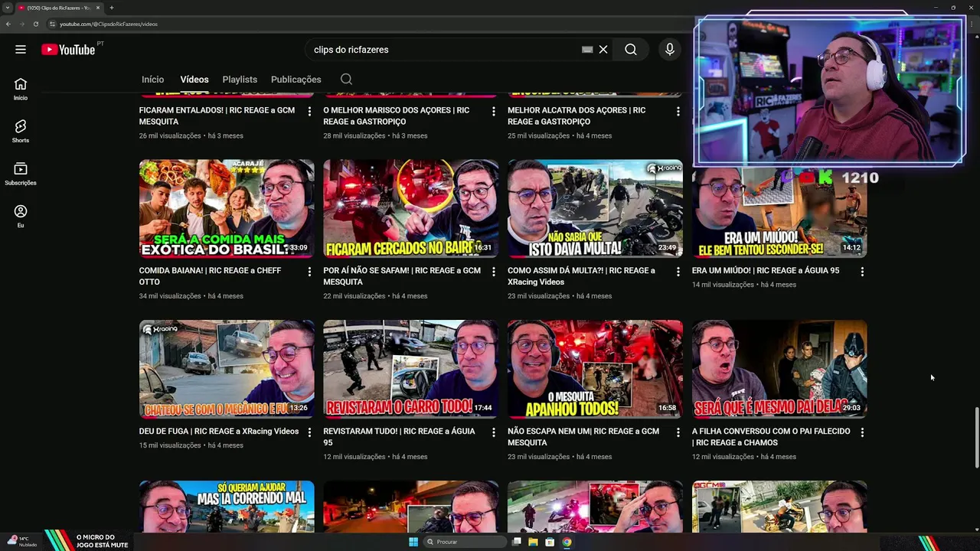Open the Eu profile section in sidebar
This screenshot has width=980, height=551.
(21, 216)
